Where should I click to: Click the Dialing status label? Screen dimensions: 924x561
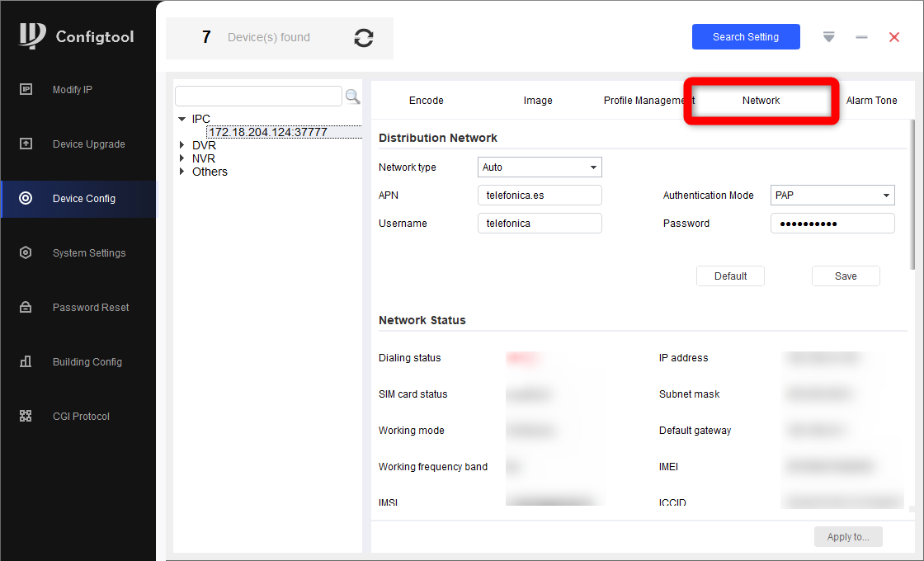pyautogui.click(x=409, y=358)
